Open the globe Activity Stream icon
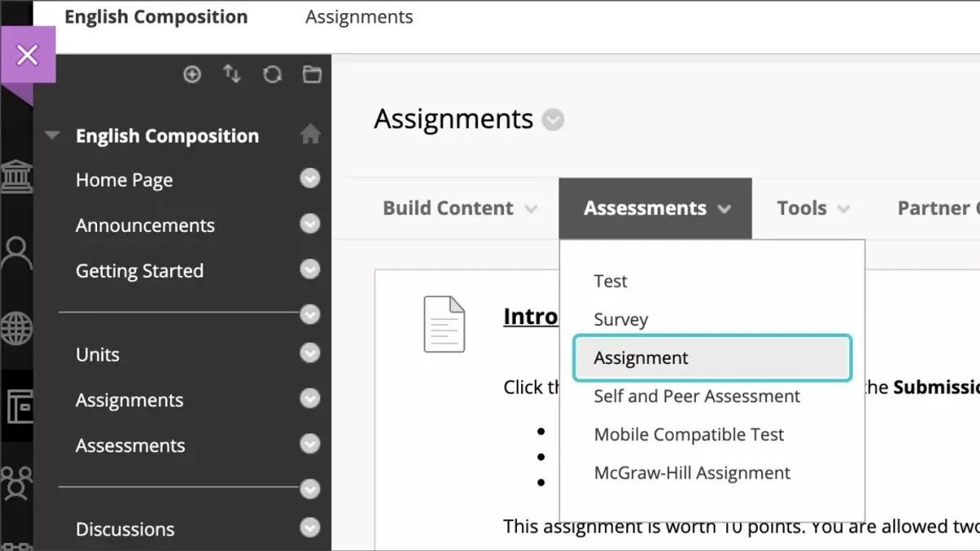 [x=16, y=329]
